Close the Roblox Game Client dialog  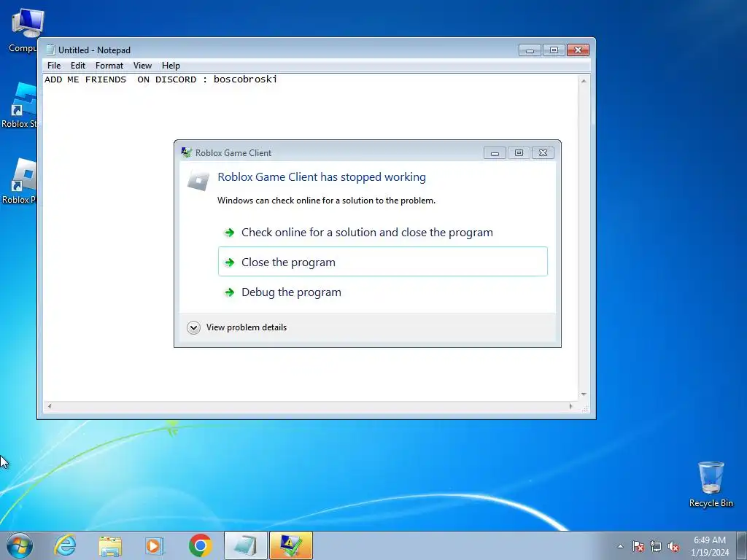point(543,153)
